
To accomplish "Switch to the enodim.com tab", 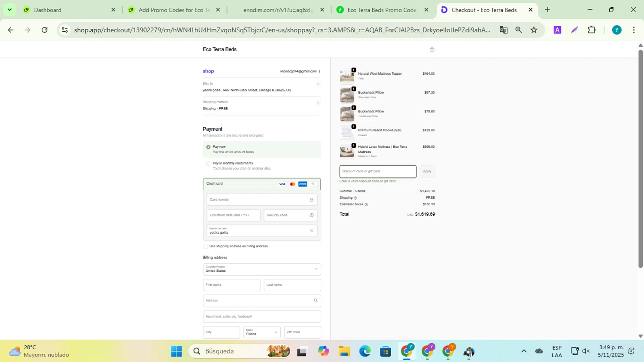I will (278, 9).
